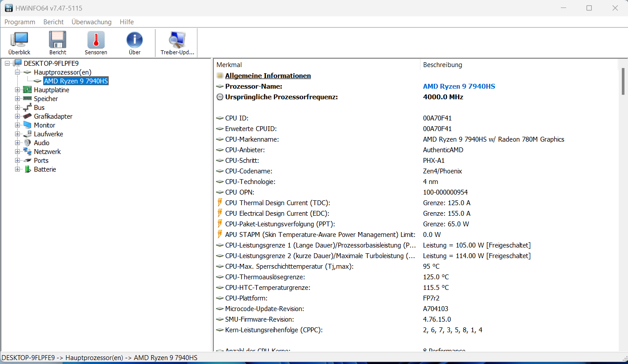Click the Kern-Leistungsreihenfolge (CPPC) row label

click(274, 330)
